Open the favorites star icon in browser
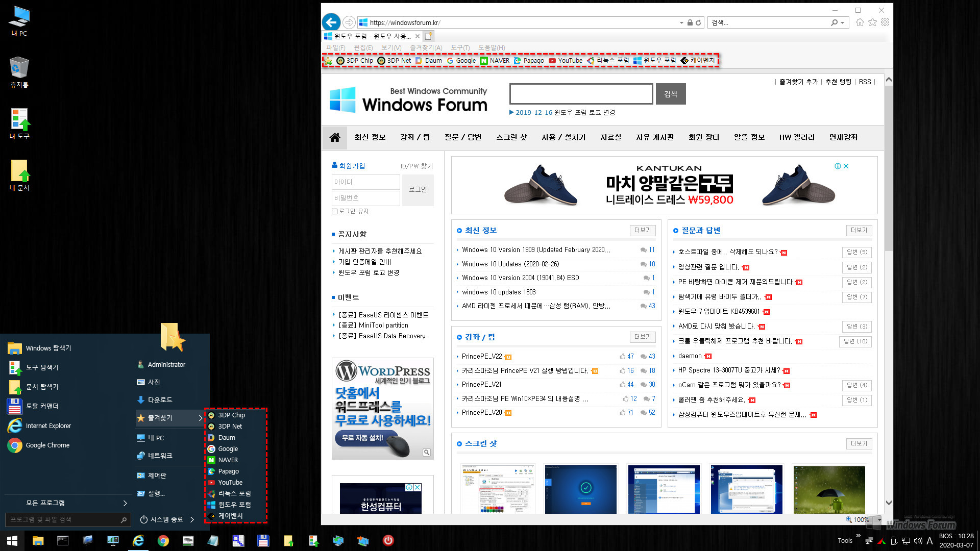The image size is (980, 551). (873, 22)
